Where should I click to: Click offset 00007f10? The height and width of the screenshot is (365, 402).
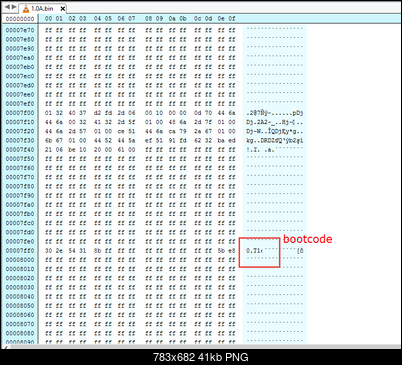(20, 122)
